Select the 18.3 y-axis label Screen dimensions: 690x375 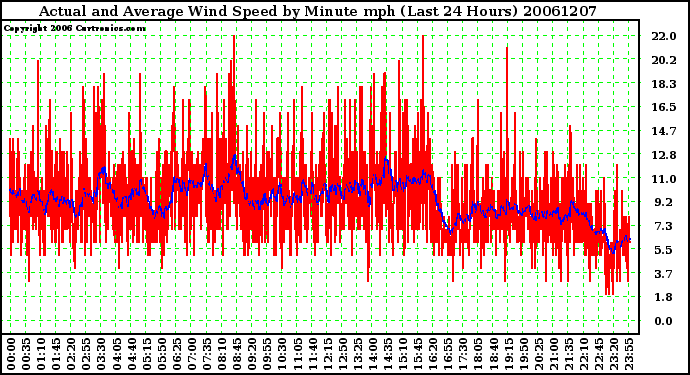click(664, 84)
